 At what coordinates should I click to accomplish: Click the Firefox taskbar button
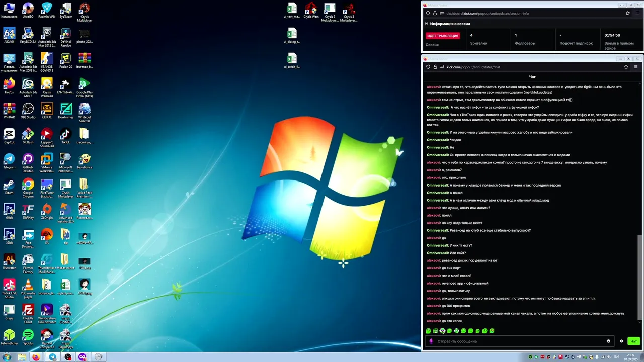click(36, 357)
